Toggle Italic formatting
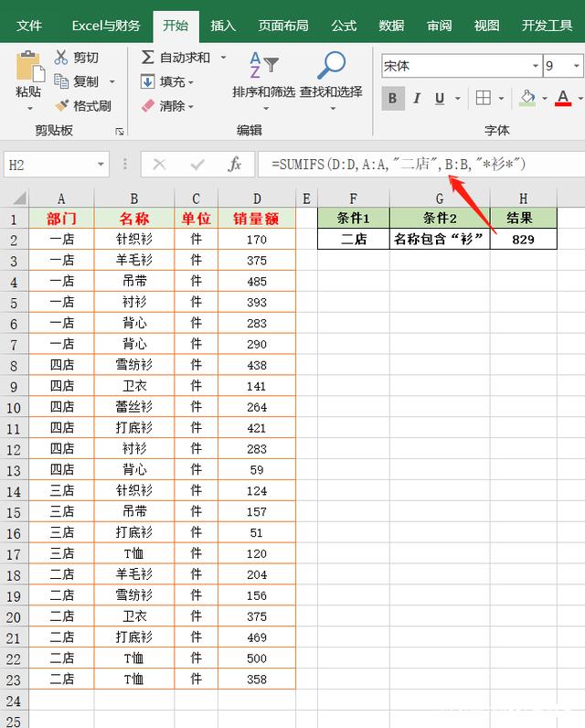Image resolution: width=585 pixels, height=728 pixels. (417, 98)
